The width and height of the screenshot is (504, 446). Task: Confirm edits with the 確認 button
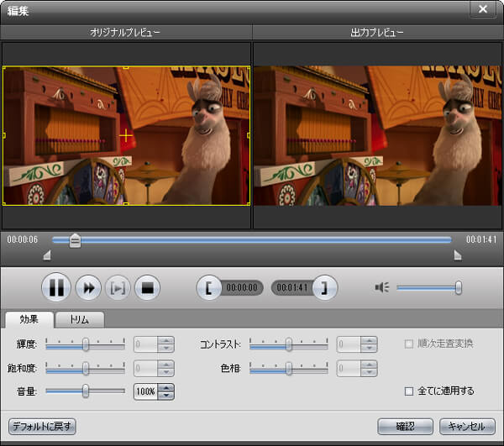405,427
